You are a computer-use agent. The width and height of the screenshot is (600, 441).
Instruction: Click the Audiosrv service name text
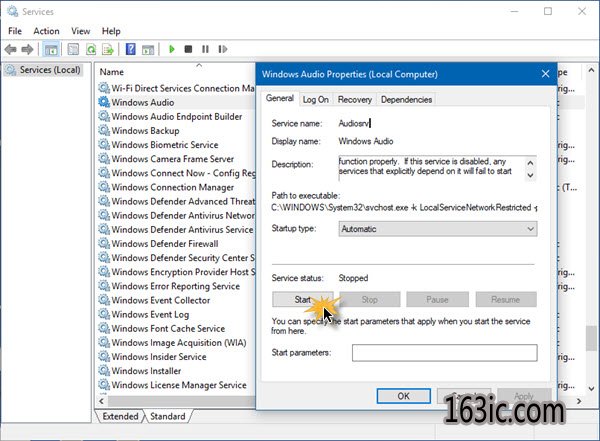354,123
